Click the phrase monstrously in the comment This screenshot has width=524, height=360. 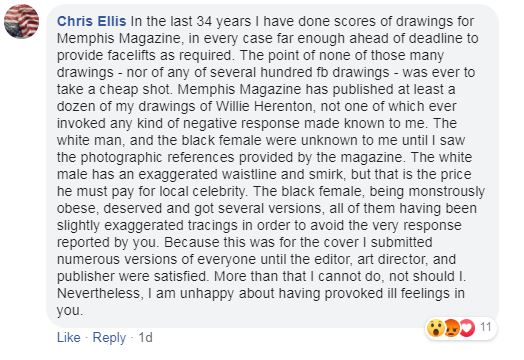tap(447, 192)
